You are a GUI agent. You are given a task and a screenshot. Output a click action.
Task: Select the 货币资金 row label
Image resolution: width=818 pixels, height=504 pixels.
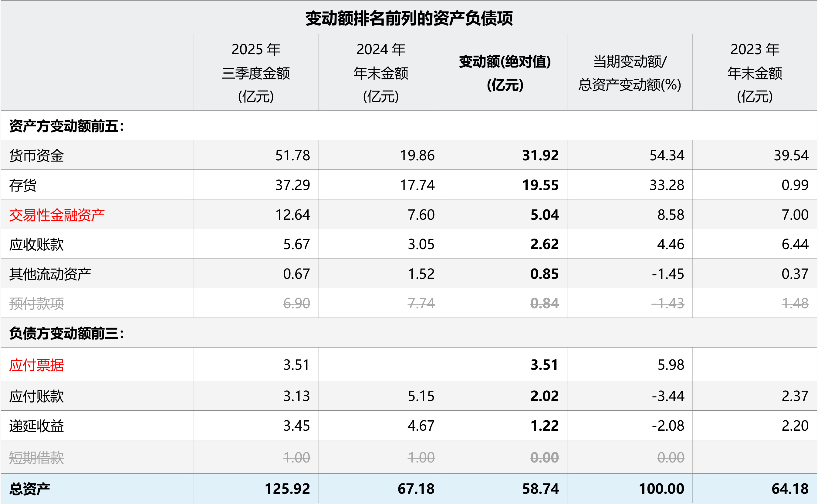36,156
